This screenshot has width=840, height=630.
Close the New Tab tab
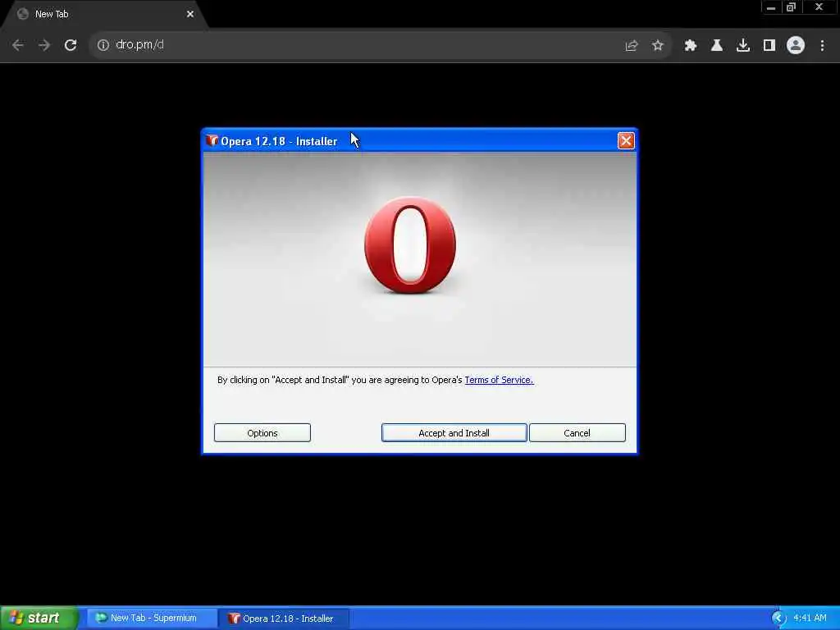tap(190, 14)
